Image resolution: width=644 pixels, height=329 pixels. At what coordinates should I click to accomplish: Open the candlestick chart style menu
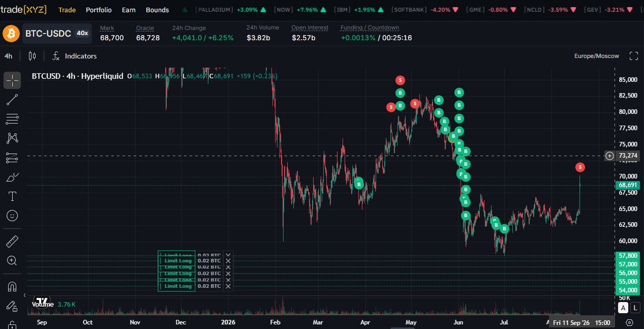(33, 56)
